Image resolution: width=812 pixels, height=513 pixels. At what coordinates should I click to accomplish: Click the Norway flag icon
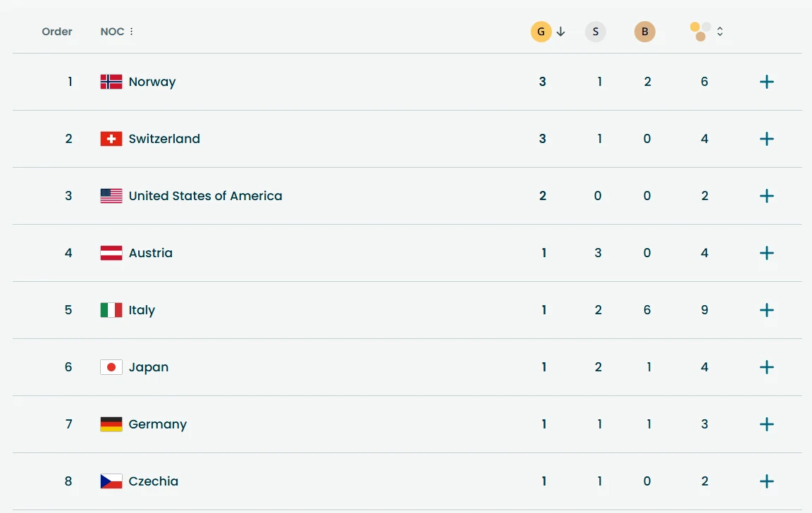coord(111,81)
